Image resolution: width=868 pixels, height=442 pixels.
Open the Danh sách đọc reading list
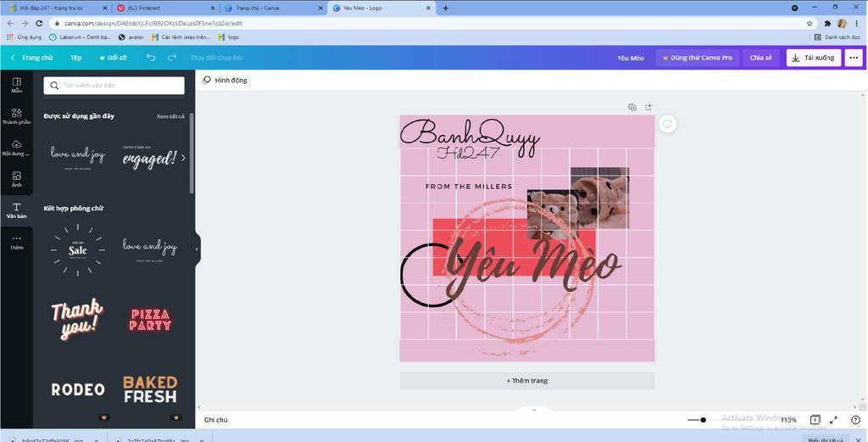coord(837,37)
